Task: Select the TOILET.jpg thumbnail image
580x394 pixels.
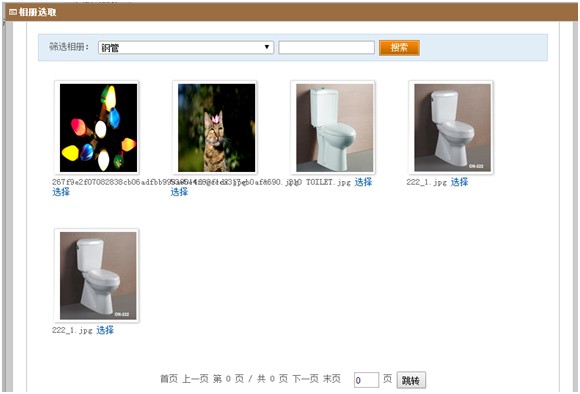Action: click(x=334, y=127)
